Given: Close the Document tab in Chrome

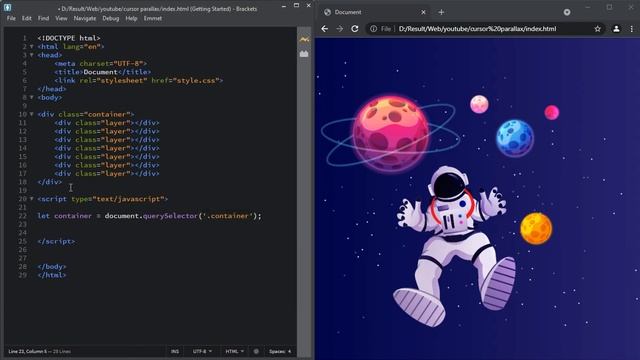Looking at the screenshot, I should [x=423, y=12].
